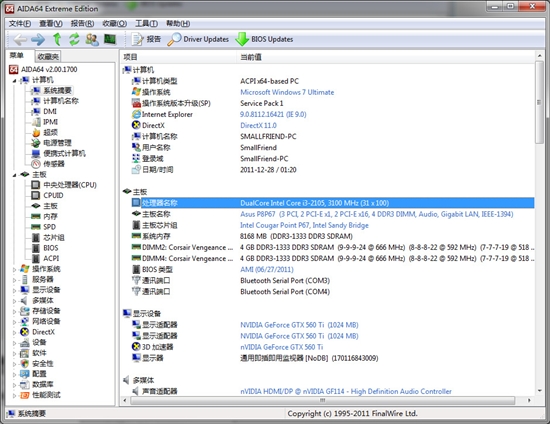550x424 pixels.
Task: Expand the 操作系统 tree node
Action: click(14, 269)
